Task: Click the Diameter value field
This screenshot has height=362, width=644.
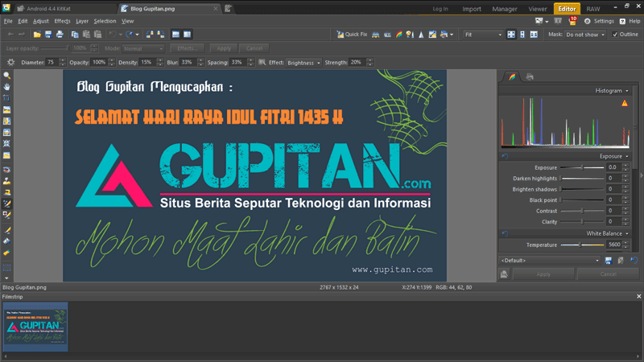Action: (x=52, y=63)
